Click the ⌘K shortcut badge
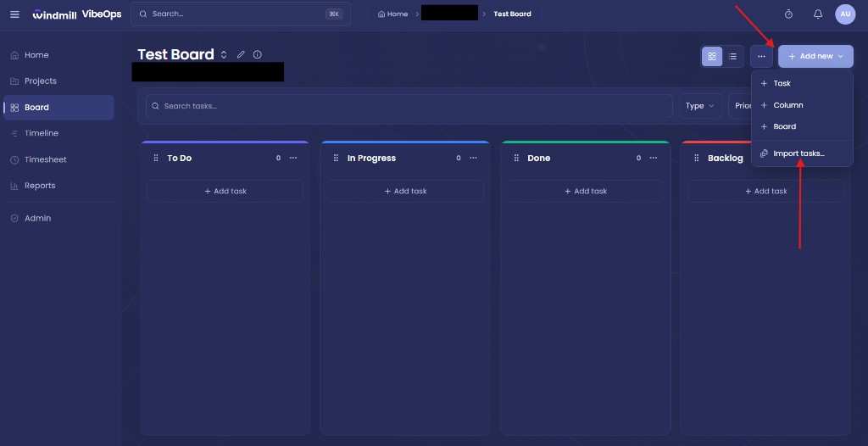The image size is (868, 446). (x=334, y=14)
